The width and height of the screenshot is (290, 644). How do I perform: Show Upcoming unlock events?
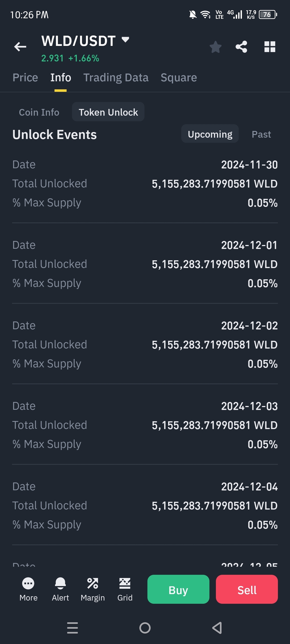[x=210, y=134]
